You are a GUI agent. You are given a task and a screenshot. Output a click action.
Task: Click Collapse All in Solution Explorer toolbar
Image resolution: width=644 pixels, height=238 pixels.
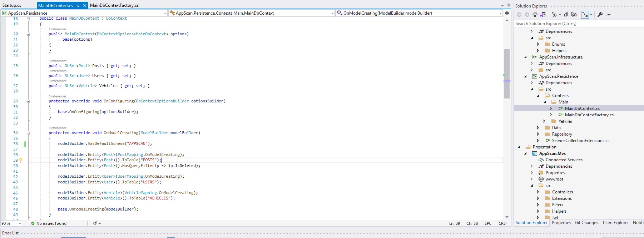click(566, 15)
